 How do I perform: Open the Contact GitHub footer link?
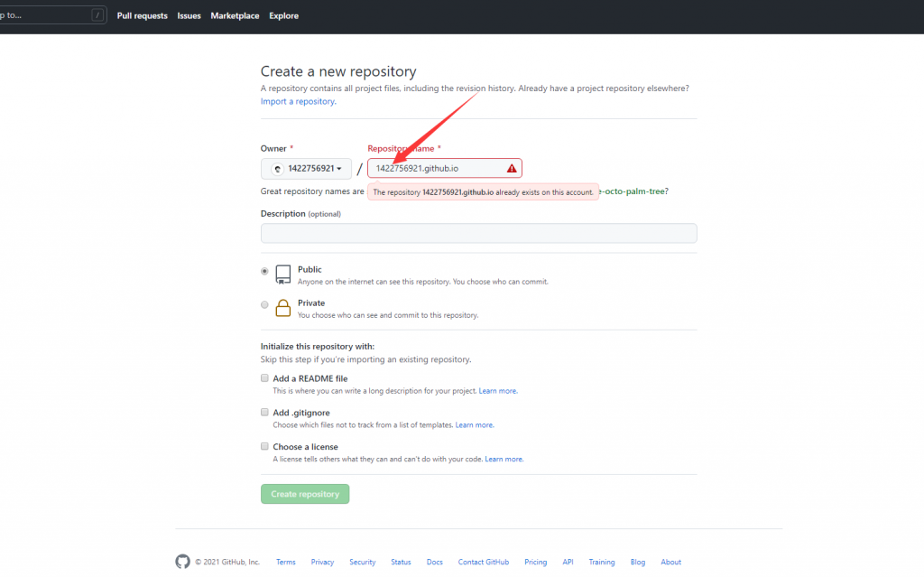click(x=483, y=562)
